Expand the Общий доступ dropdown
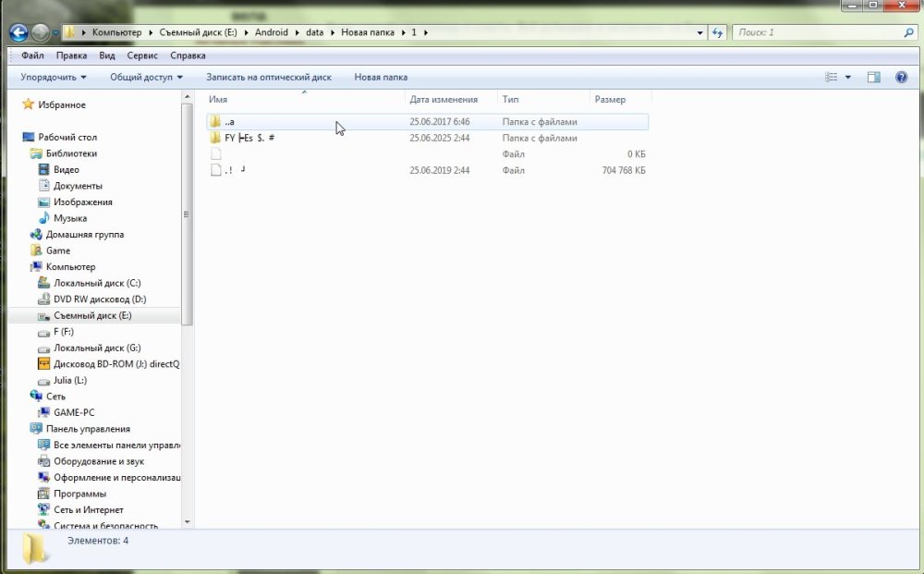Screen dimensions: 924x574 (146, 78)
